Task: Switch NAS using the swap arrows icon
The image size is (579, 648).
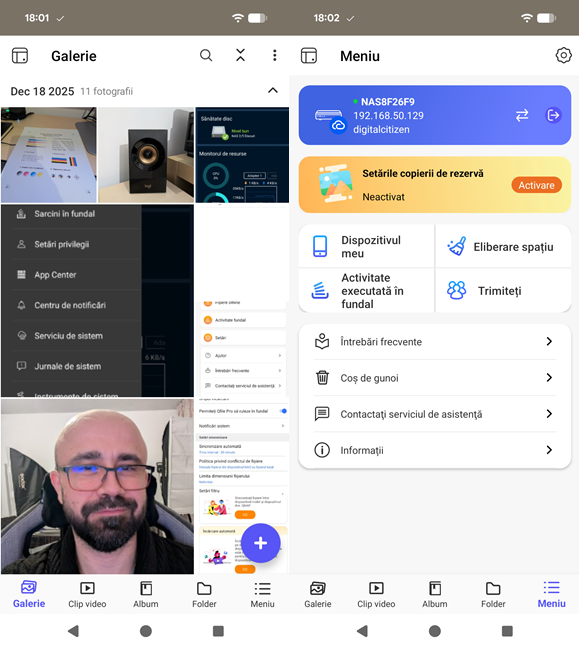Action: [522, 115]
